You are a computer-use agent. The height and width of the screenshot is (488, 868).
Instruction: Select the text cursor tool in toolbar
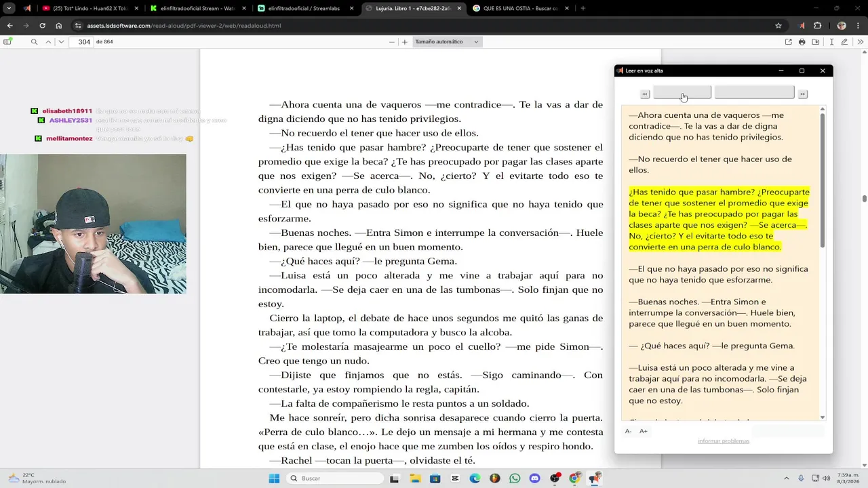click(832, 42)
